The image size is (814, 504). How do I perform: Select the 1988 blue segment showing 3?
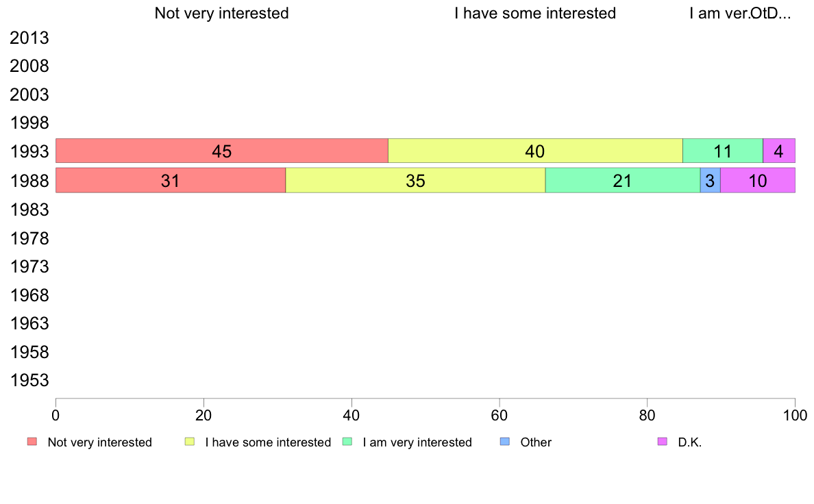pyautogui.click(x=710, y=180)
